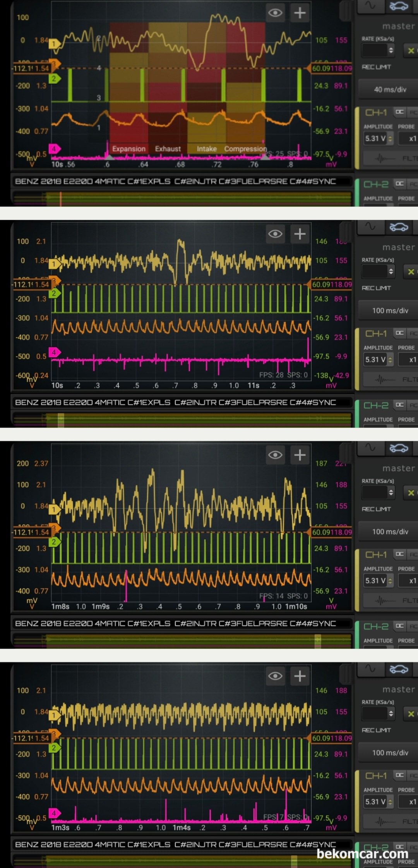Click the 100 ms/div button beside 1m3s capture
The width and height of the screenshot is (418, 868).
click(x=389, y=753)
